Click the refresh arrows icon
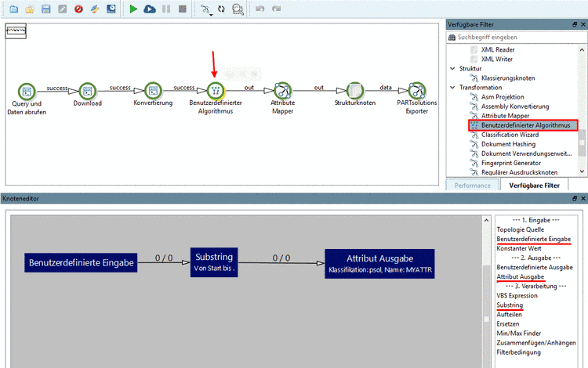The width and height of the screenshot is (588, 368). click(221, 9)
